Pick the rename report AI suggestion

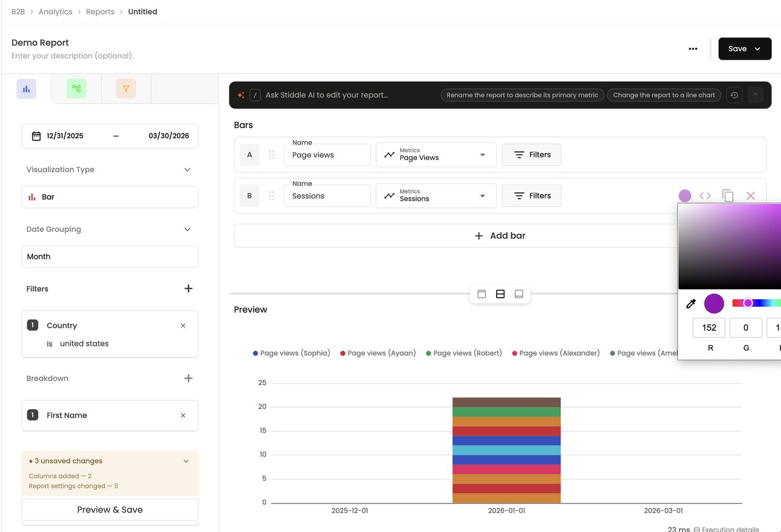click(x=522, y=95)
